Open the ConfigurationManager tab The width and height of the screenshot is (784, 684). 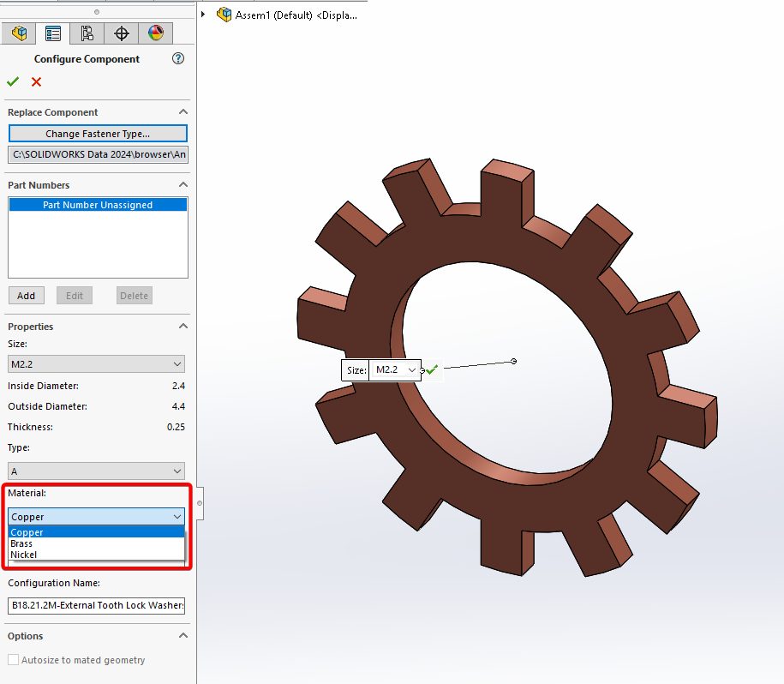pyautogui.click(x=87, y=33)
